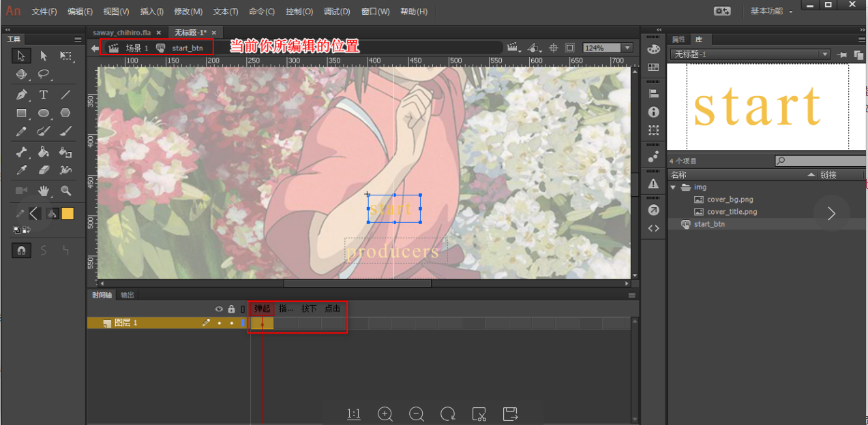Image resolution: width=868 pixels, height=425 pixels.
Task: Click the center stage icon
Action: (x=554, y=48)
